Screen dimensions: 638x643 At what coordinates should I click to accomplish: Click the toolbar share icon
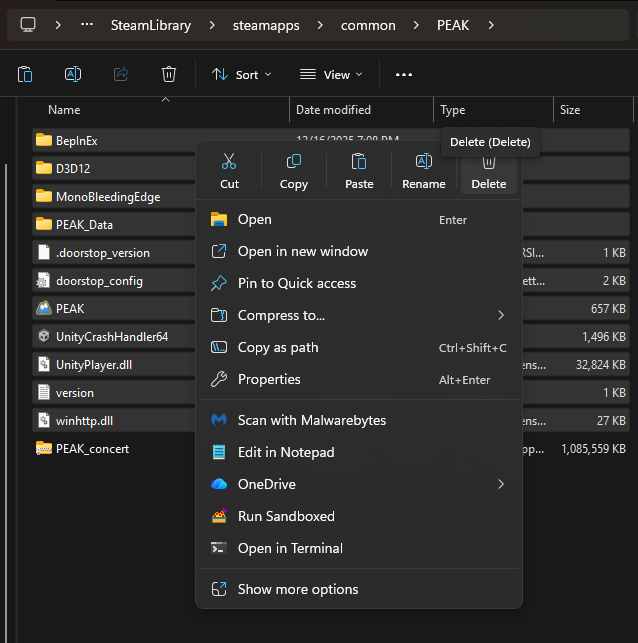(121, 74)
